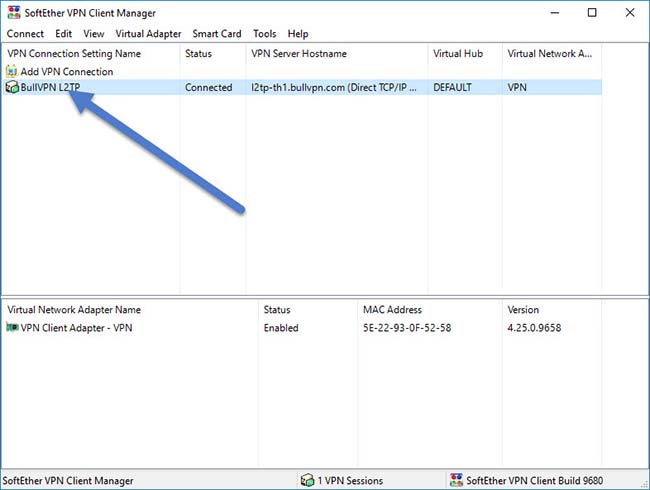Image resolution: width=650 pixels, height=490 pixels.
Task: Maximize the SoftEther VPN Client Manager window
Action: [x=592, y=12]
